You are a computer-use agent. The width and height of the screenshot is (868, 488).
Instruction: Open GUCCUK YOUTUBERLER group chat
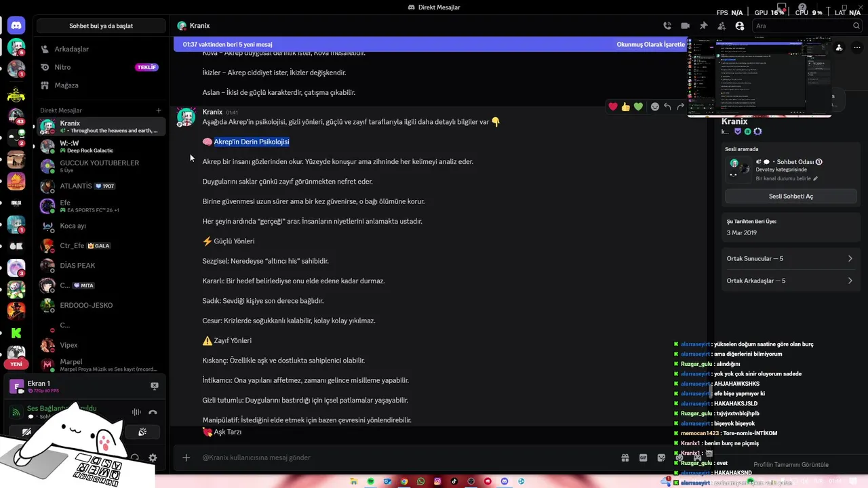pos(101,166)
